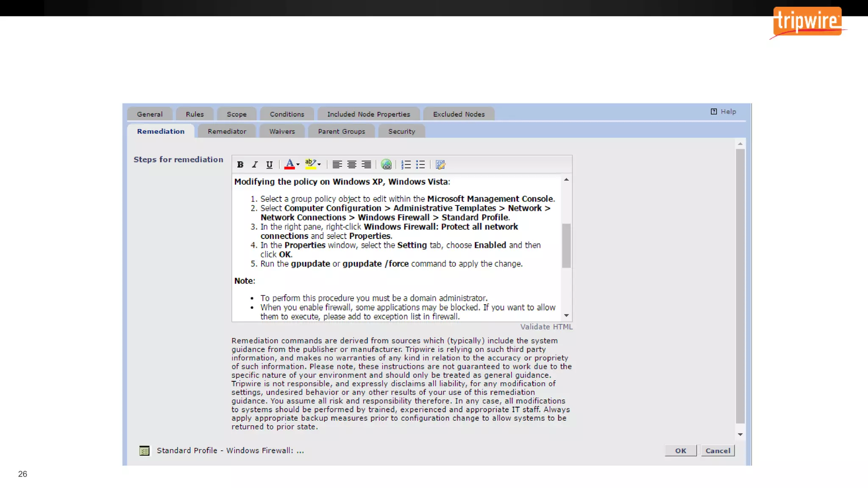868x488 pixels.
Task: Click the OK button
Action: (x=680, y=451)
